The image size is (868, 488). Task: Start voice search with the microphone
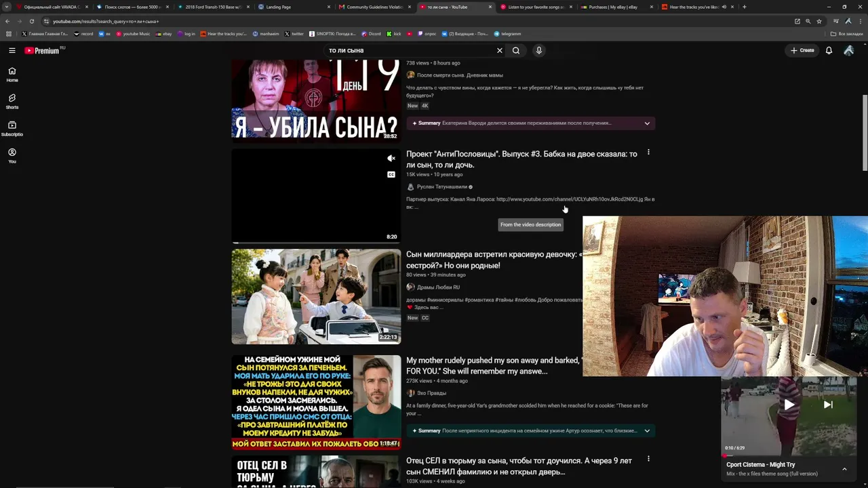(539, 50)
